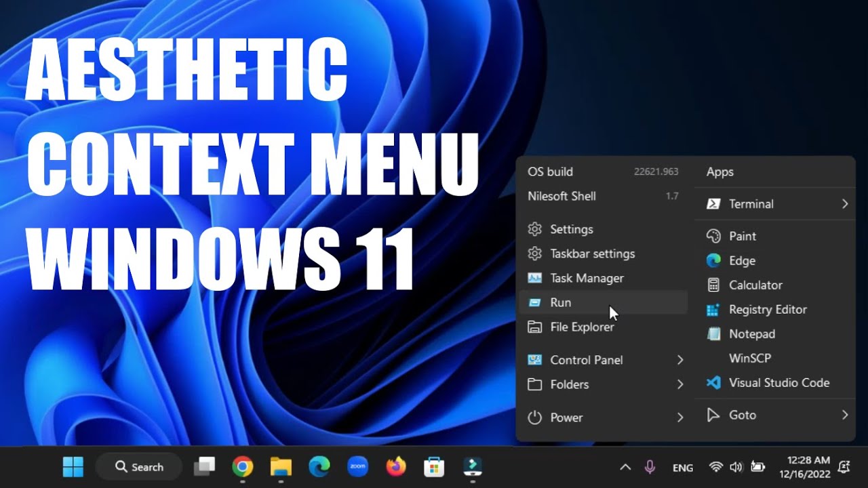Viewport: 868px width, 488px height.
Task: Click the Run icon in context menu
Action: pyautogui.click(x=535, y=302)
